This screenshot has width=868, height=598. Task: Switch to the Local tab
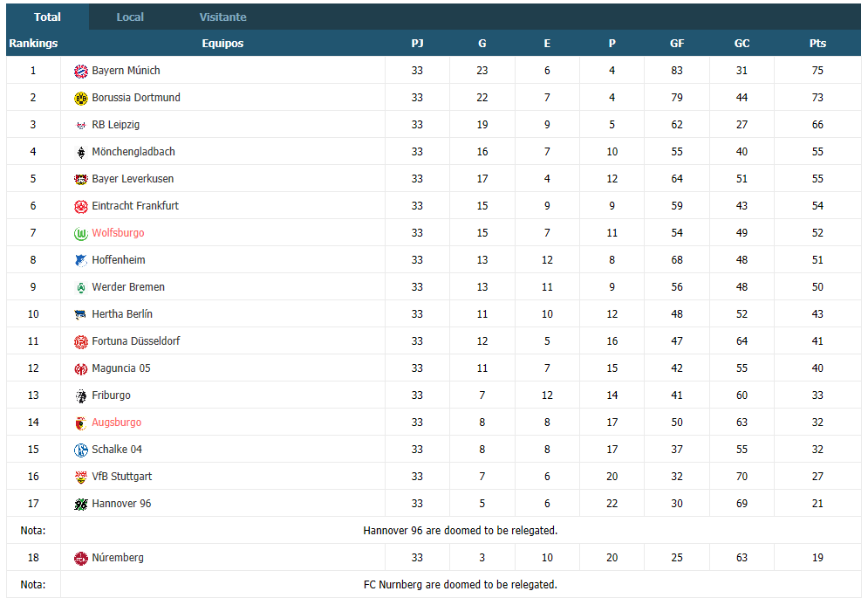pyautogui.click(x=130, y=17)
